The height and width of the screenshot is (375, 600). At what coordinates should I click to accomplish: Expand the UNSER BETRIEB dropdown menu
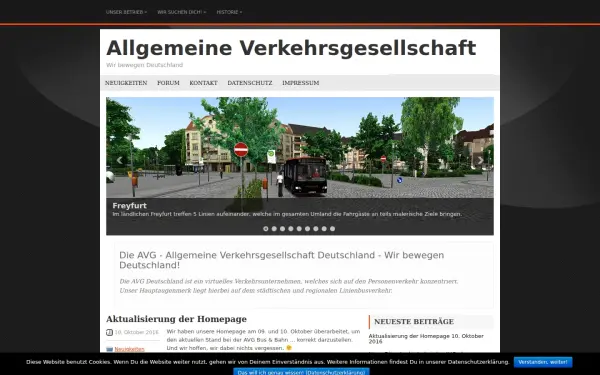point(126,12)
